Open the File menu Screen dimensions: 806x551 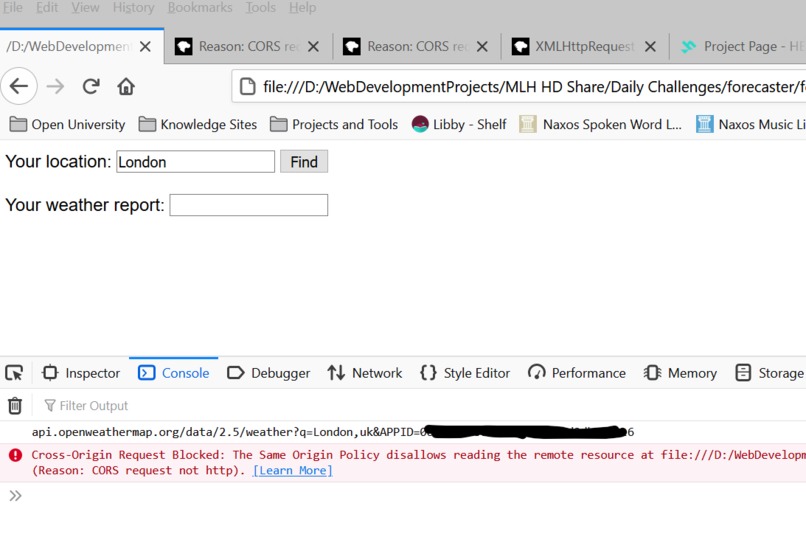pos(13,8)
